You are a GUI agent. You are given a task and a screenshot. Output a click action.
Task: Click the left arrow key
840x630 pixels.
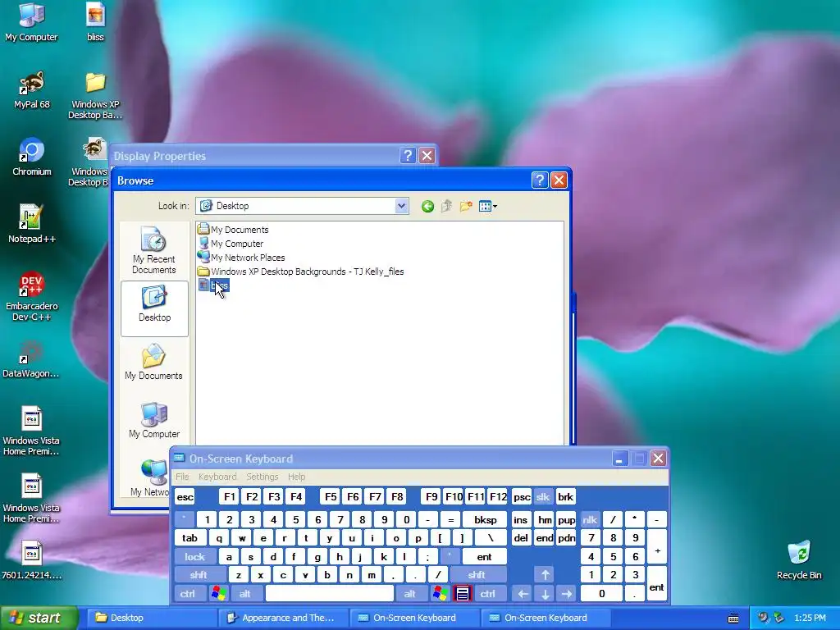[523, 594]
